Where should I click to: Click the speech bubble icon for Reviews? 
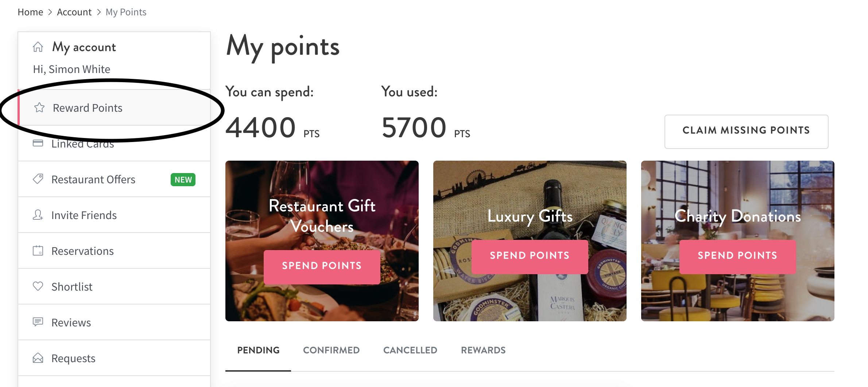(x=38, y=322)
